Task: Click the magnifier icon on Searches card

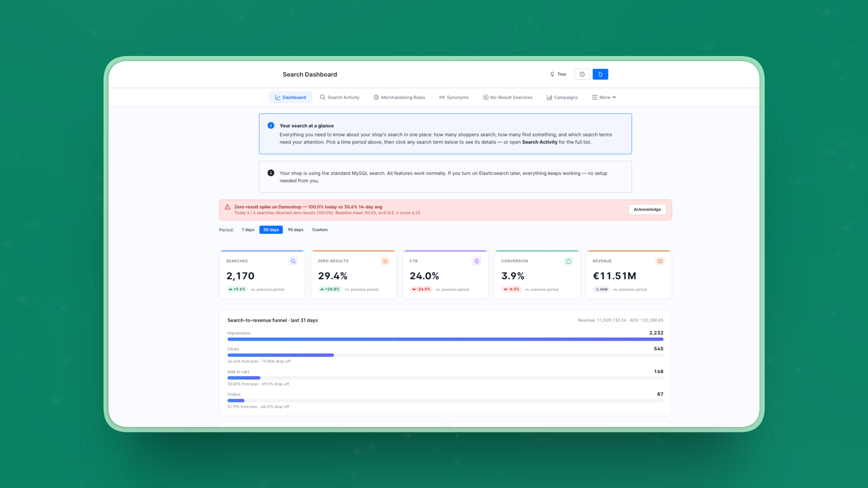Action: pos(293,261)
